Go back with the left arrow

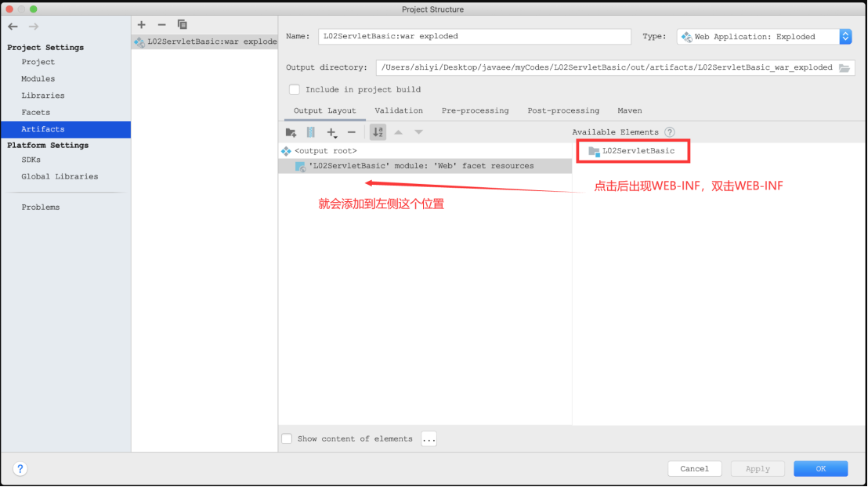click(13, 27)
